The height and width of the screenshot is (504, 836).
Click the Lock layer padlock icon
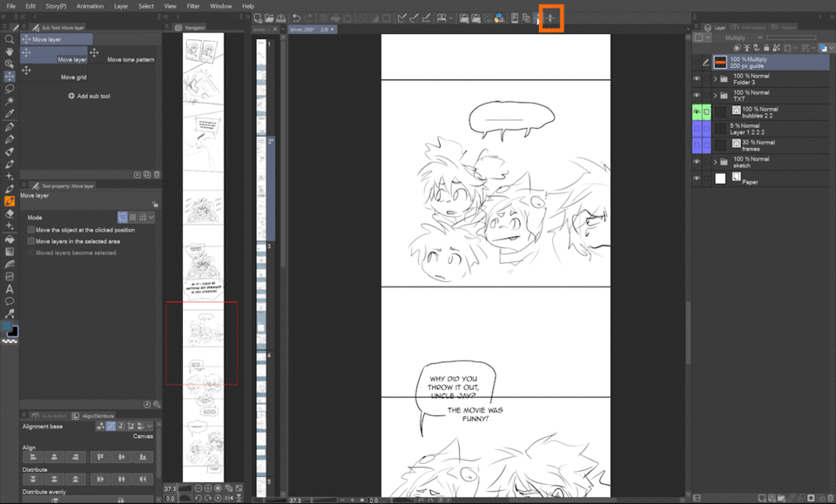(x=766, y=48)
